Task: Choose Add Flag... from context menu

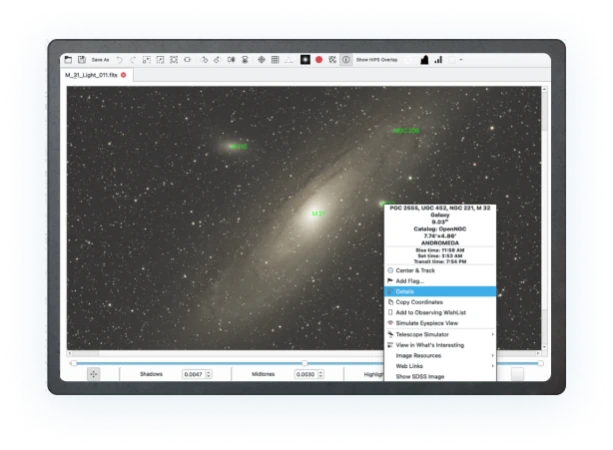Action: tap(440, 281)
